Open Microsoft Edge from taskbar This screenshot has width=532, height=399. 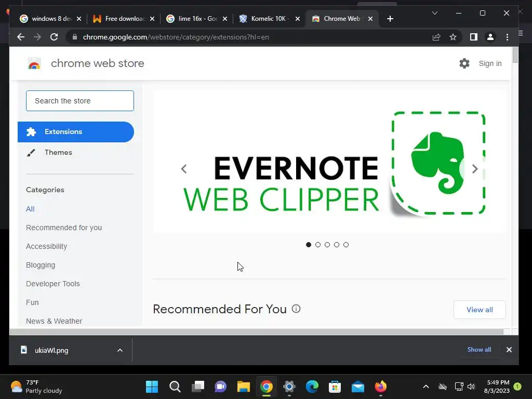(x=312, y=387)
